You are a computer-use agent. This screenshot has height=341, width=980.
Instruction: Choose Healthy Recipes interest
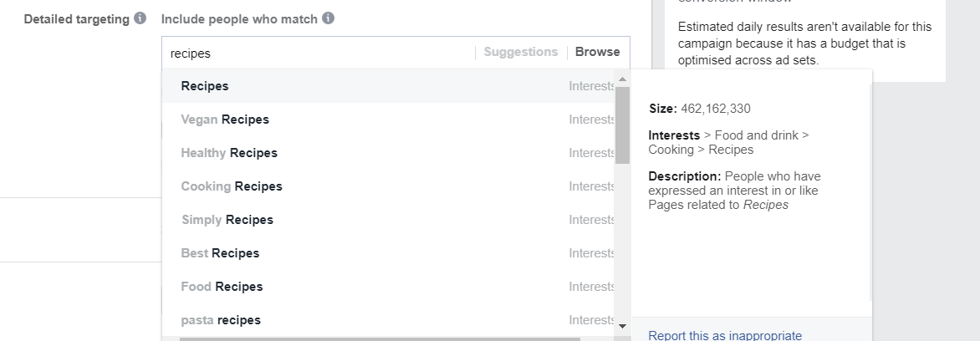(388, 153)
